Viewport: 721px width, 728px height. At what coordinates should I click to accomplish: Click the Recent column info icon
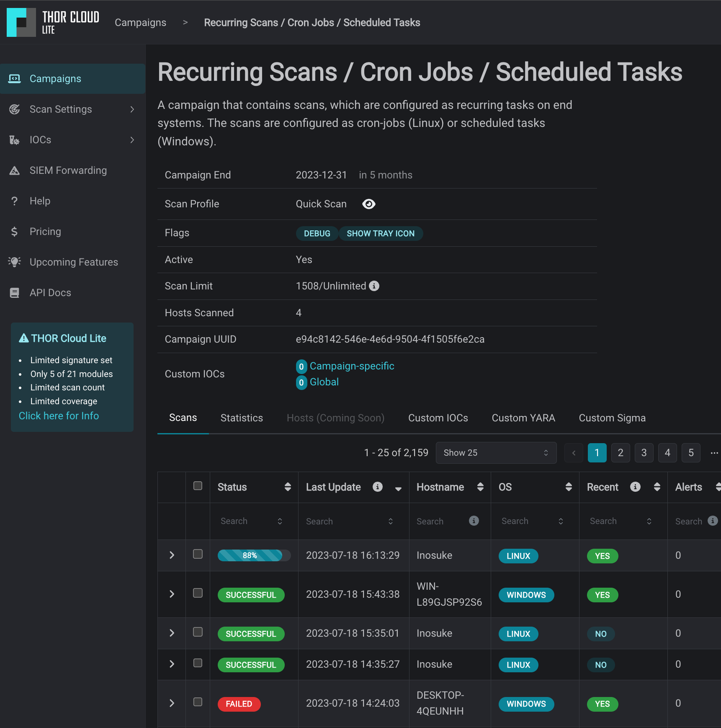point(635,487)
